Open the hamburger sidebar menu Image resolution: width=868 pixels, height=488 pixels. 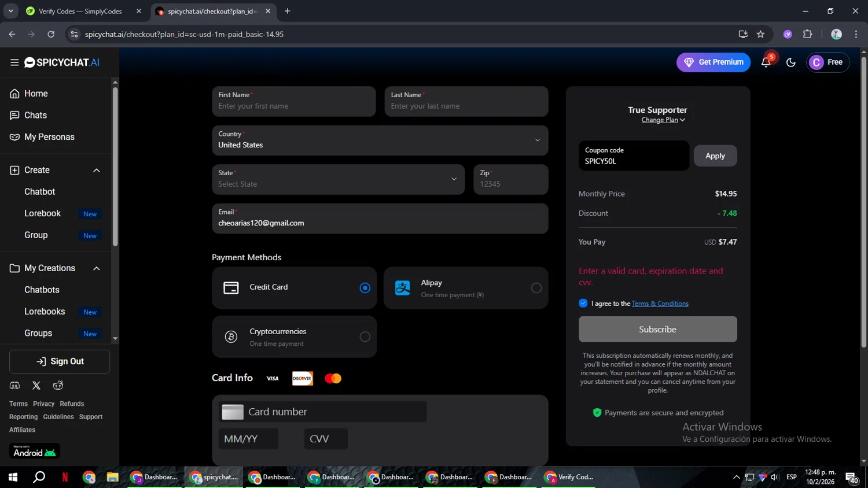tap(14, 62)
